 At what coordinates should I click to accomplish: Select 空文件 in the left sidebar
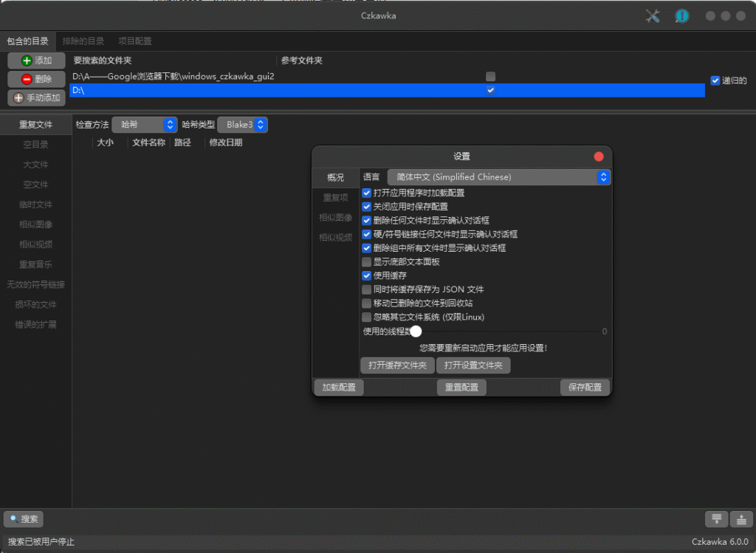pyautogui.click(x=35, y=185)
